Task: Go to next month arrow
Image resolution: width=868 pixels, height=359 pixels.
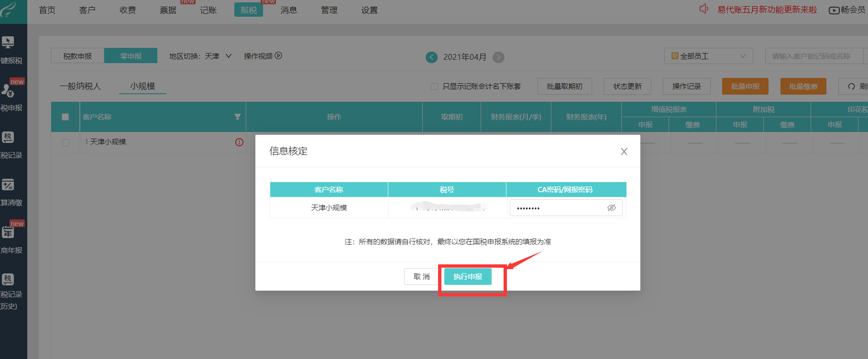Action: [x=498, y=57]
